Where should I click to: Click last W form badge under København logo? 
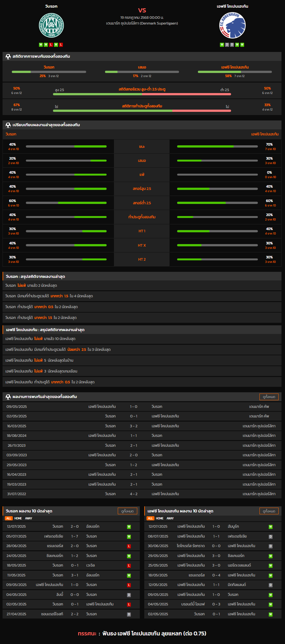tap(242, 45)
